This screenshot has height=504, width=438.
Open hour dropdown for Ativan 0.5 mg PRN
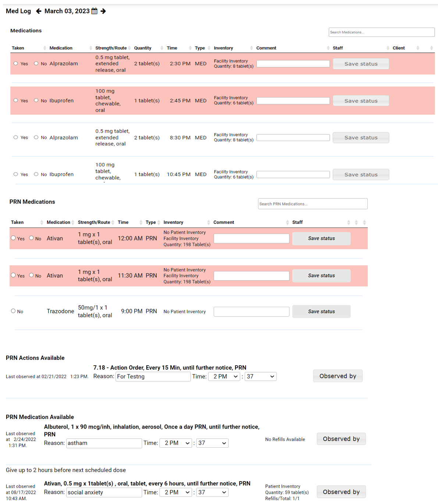(x=176, y=492)
